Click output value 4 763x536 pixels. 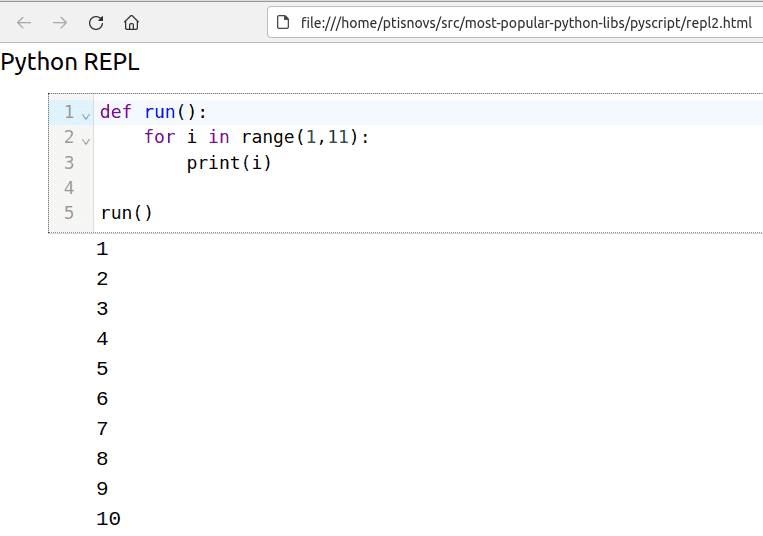tap(102, 339)
